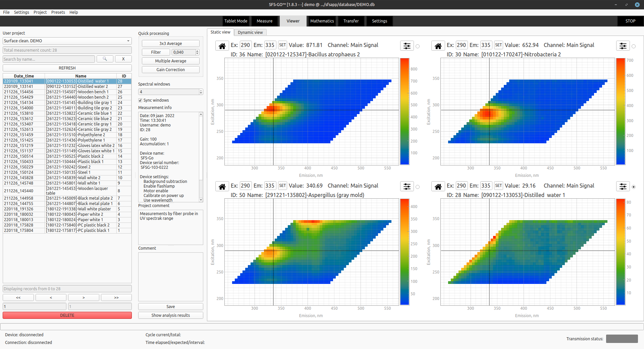Clear the search with the X icon
Viewport: 644px width, 349px height.
coord(123,59)
